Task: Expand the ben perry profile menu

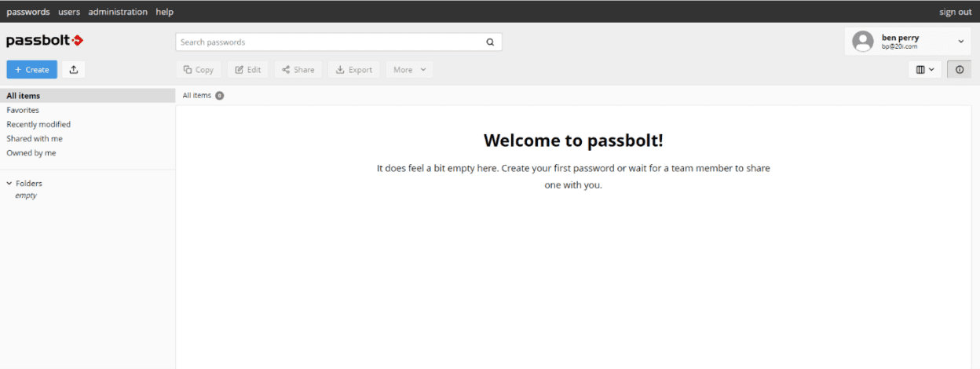Action: (x=960, y=42)
